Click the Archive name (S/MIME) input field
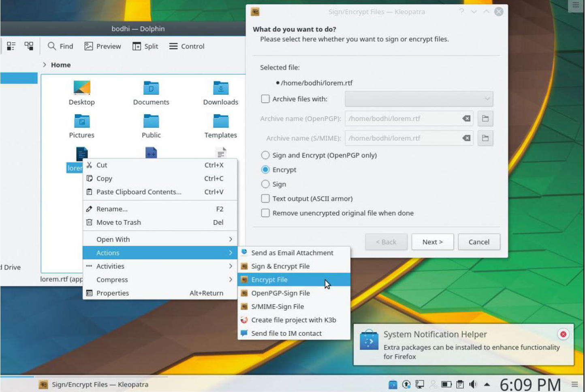585x392 pixels. pos(409,138)
